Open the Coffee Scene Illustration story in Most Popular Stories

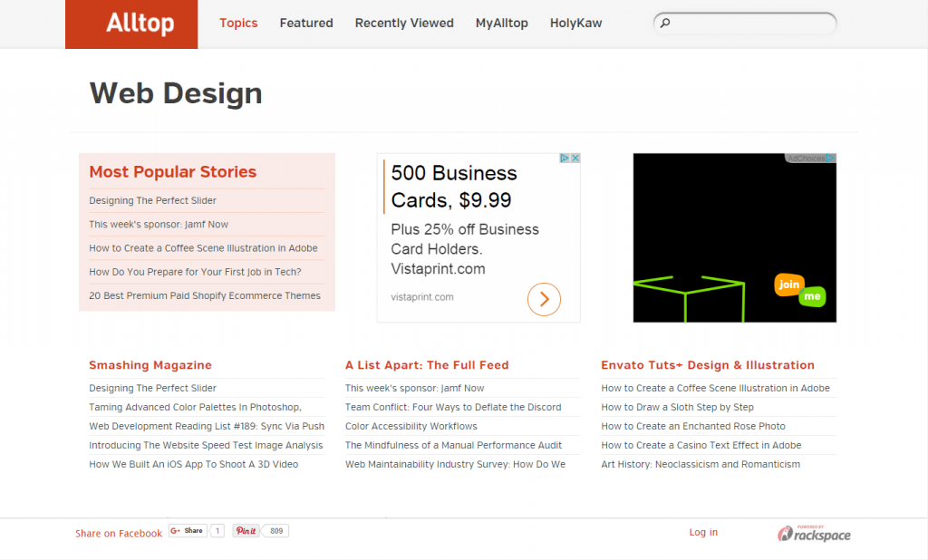tap(204, 248)
